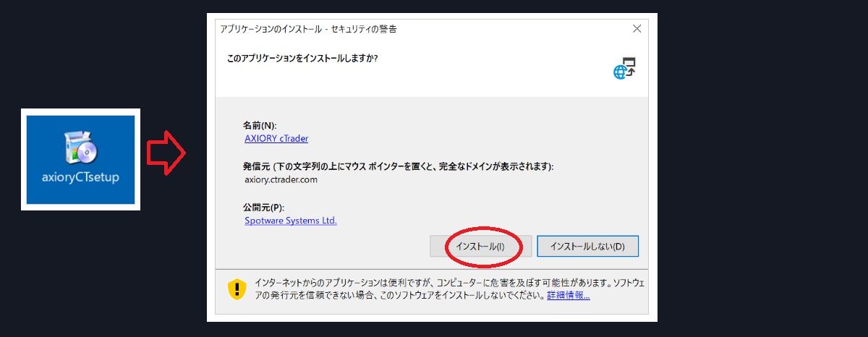Image resolution: width=868 pixels, height=337 pixels.
Task: Click the このアプリケーションをインストールしますか? heading
Action: pos(303,58)
